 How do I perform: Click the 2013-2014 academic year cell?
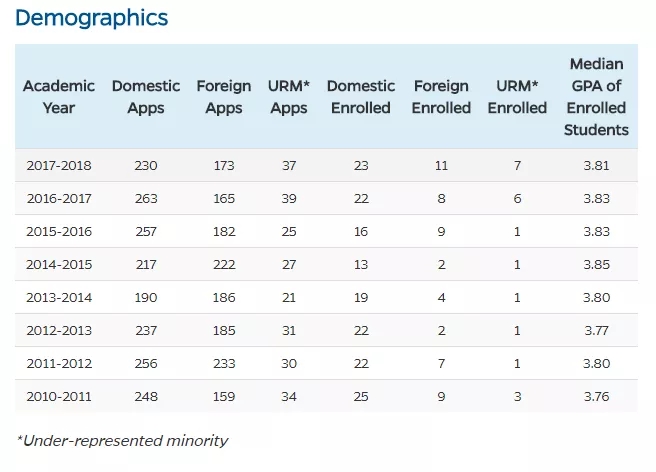click(x=59, y=298)
